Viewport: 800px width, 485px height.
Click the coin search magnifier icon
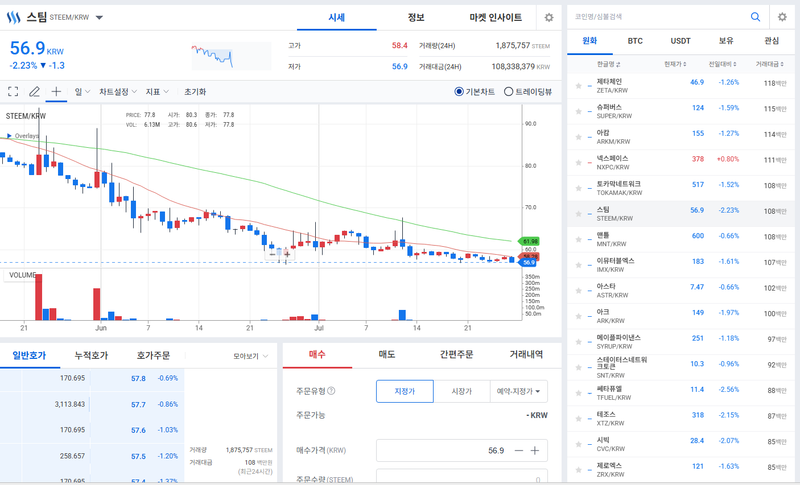coord(756,17)
